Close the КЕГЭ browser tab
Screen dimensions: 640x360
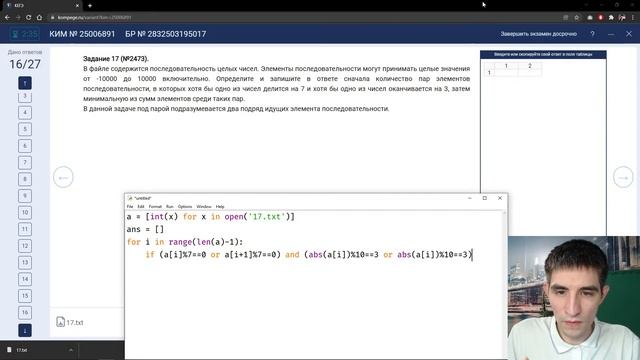[77, 6]
